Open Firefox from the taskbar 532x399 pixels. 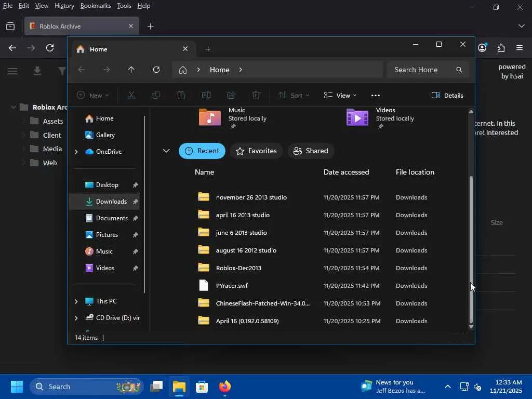coord(224,387)
